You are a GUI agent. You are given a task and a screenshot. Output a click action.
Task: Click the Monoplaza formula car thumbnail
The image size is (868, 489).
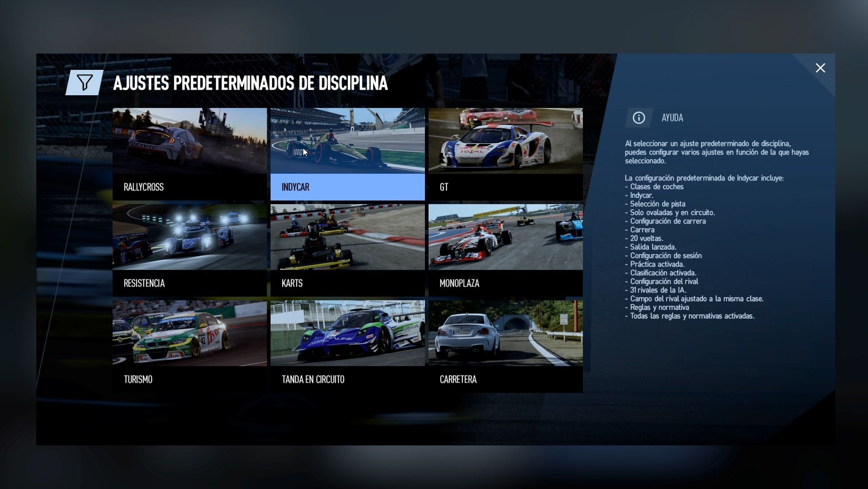click(x=505, y=237)
